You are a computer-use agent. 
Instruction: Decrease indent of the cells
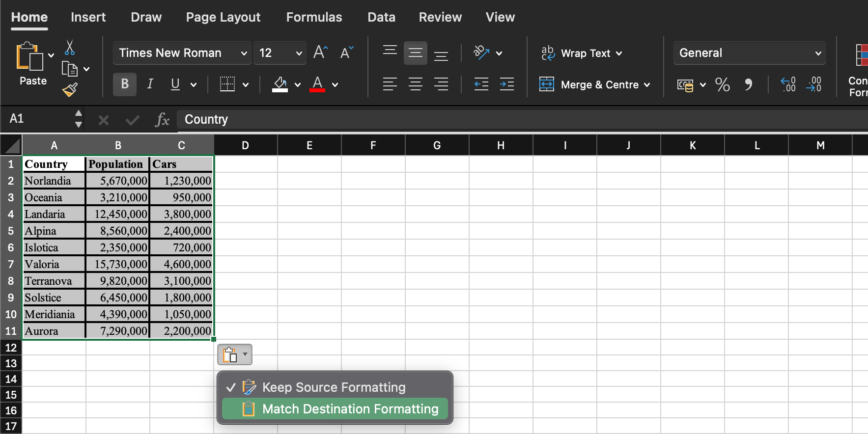(481, 84)
